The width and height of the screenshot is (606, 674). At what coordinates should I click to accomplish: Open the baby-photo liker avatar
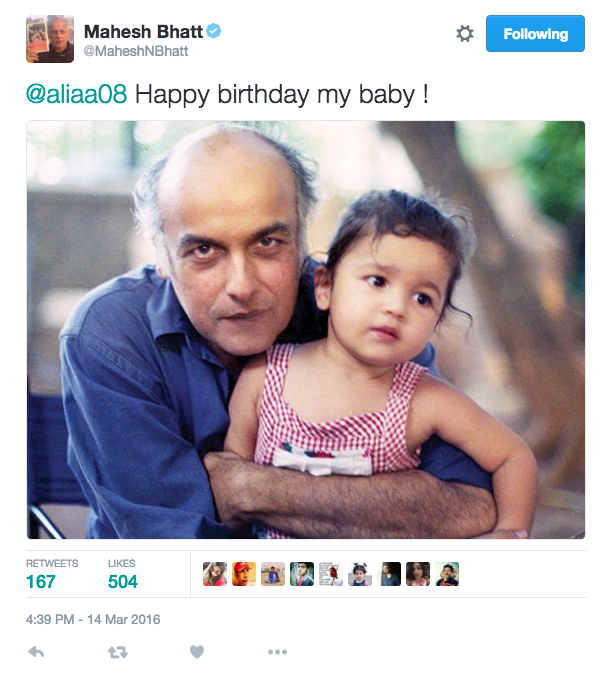(x=360, y=574)
